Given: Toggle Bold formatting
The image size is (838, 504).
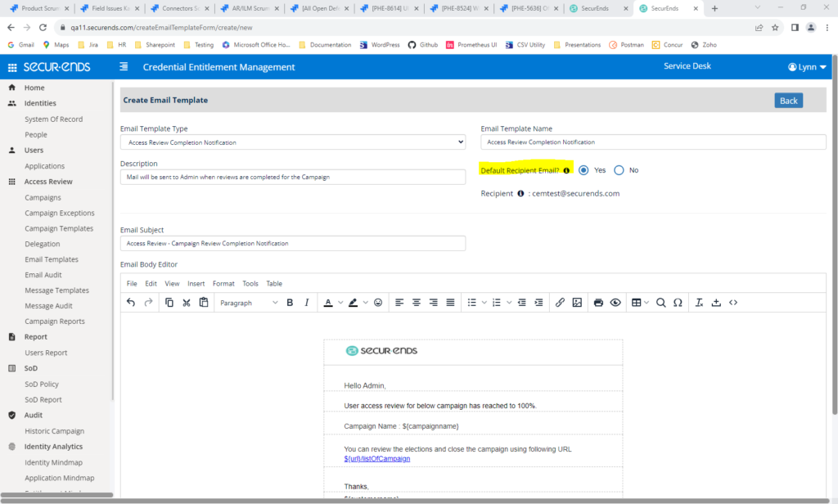Looking at the screenshot, I should coord(290,303).
